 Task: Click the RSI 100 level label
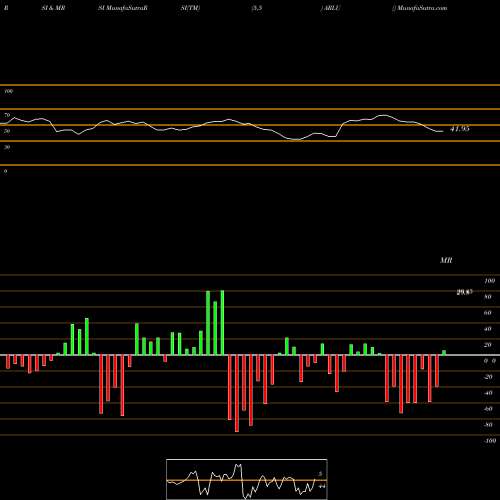[x=8, y=91]
